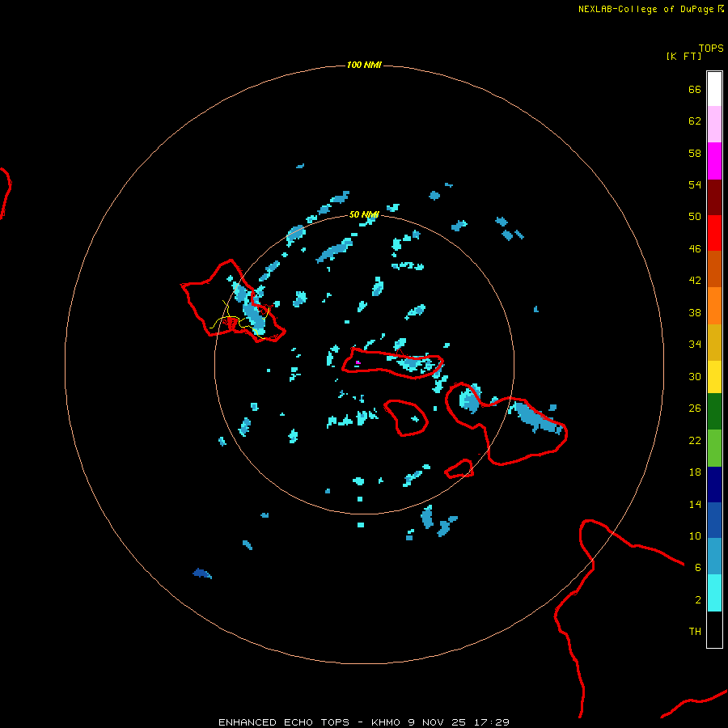Screen dimensions: 728x728
Task: Click the gold legend swatch
Action: [x=714, y=342]
